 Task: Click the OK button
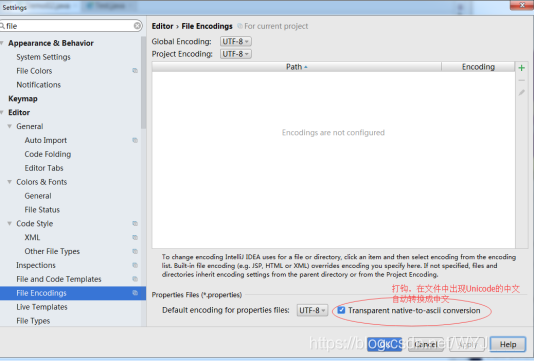[x=384, y=344]
